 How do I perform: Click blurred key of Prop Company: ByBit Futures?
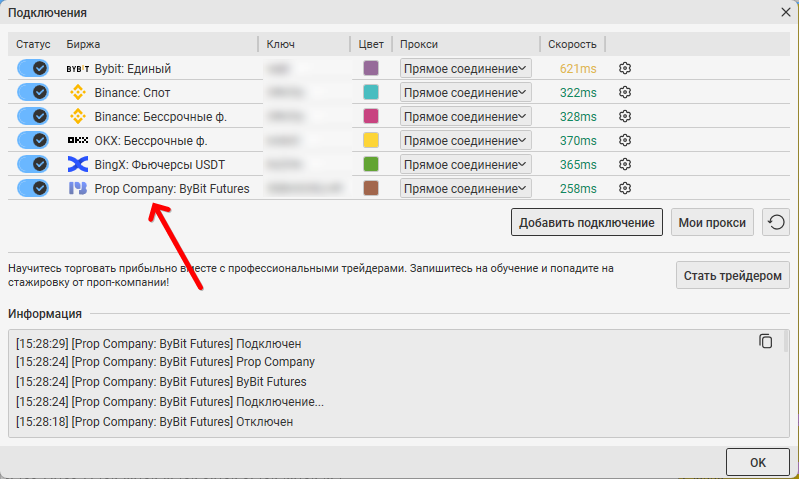coord(305,189)
